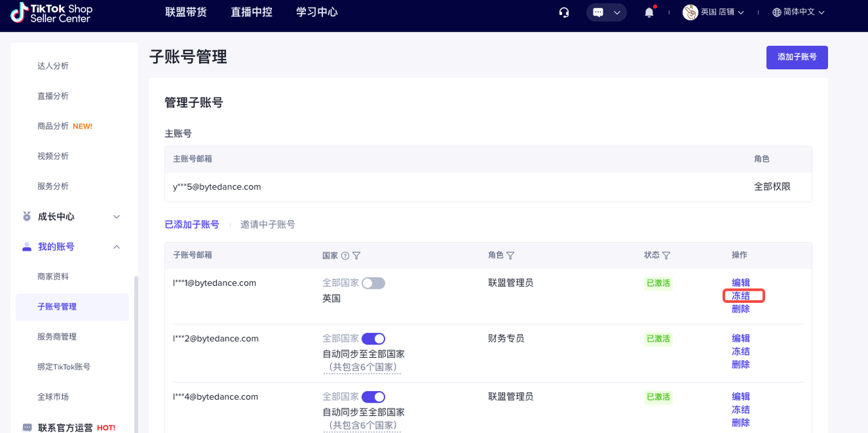This screenshot has height=433, width=868.
Task: Expand the 成长中心 sidebar section
Action: (116, 217)
